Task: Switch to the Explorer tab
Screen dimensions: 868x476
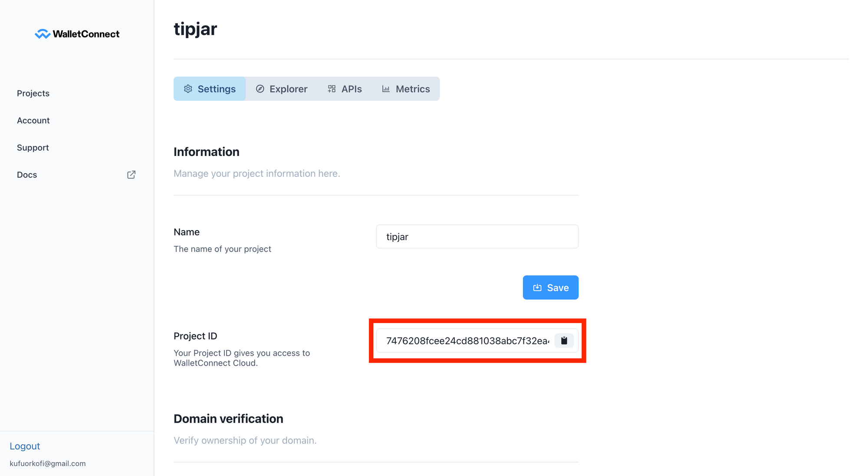Action: click(x=288, y=89)
